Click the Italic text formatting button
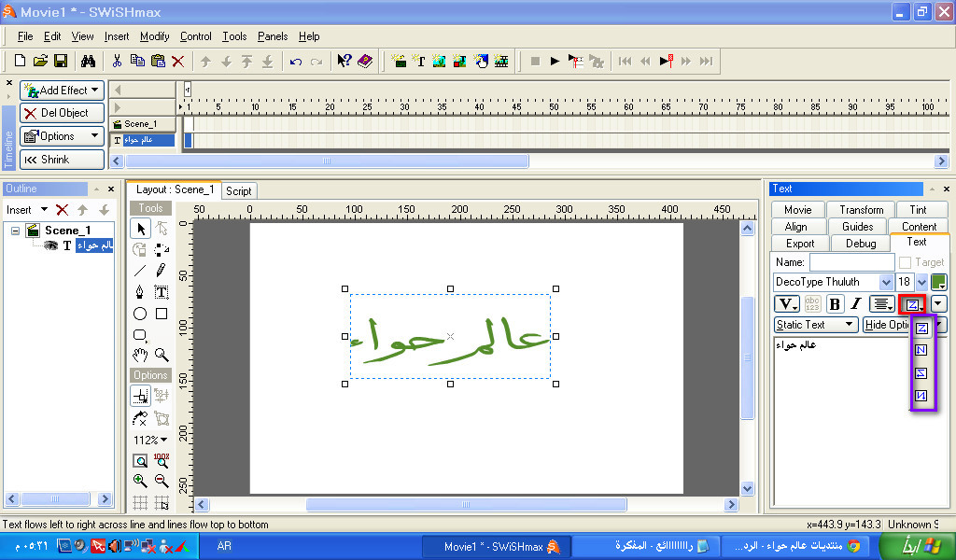The height and width of the screenshot is (560, 956). tap(855, 304)
